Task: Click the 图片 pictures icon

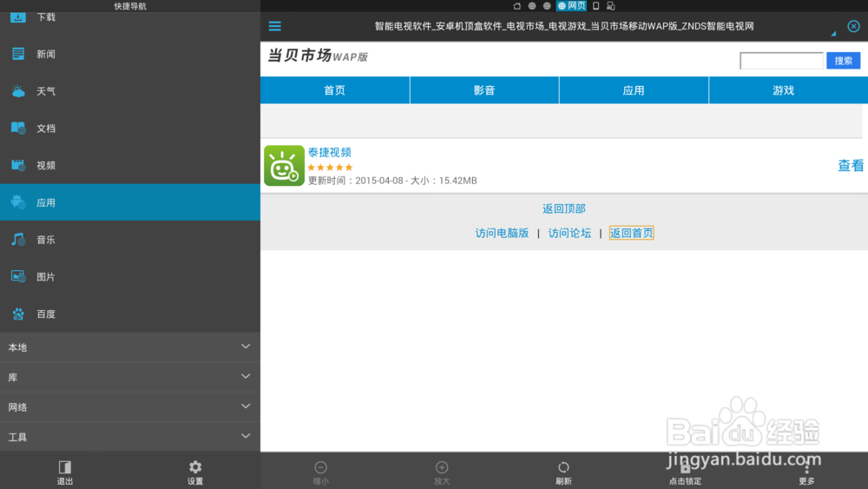Action: coord(18,276)
